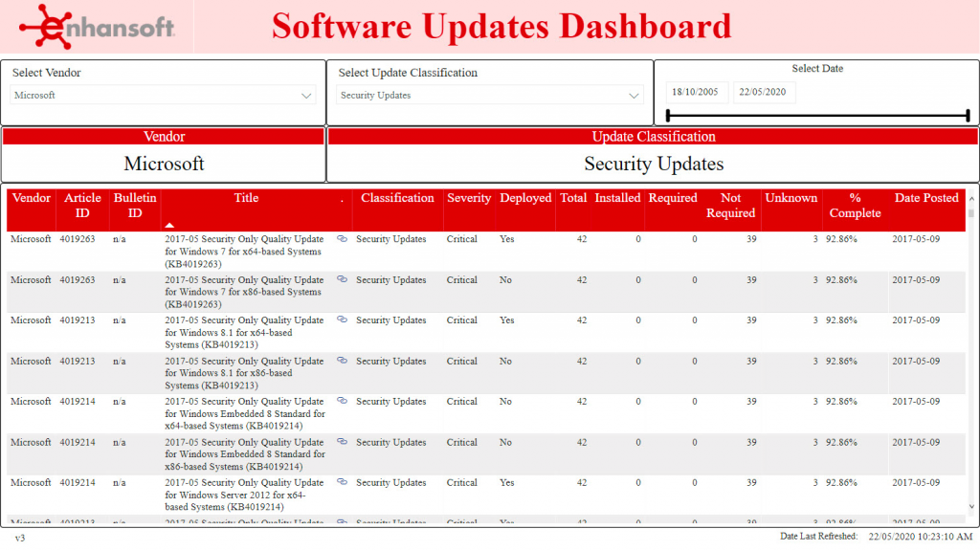Sort by Deployed column header
The width and height of the screenshot is (980, 551).
pyautogui.click(x=525, y=198)
